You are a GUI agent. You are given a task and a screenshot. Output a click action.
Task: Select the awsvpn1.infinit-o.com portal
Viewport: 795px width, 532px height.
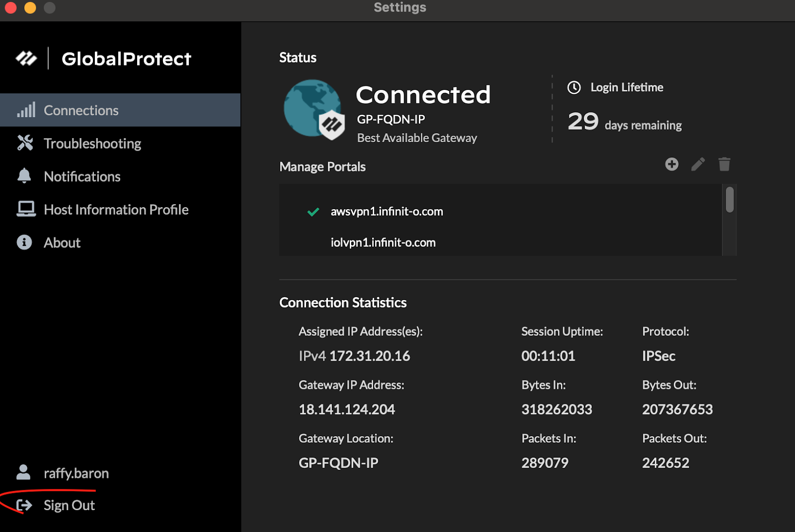pyautogui.click(x=500, y=211)
